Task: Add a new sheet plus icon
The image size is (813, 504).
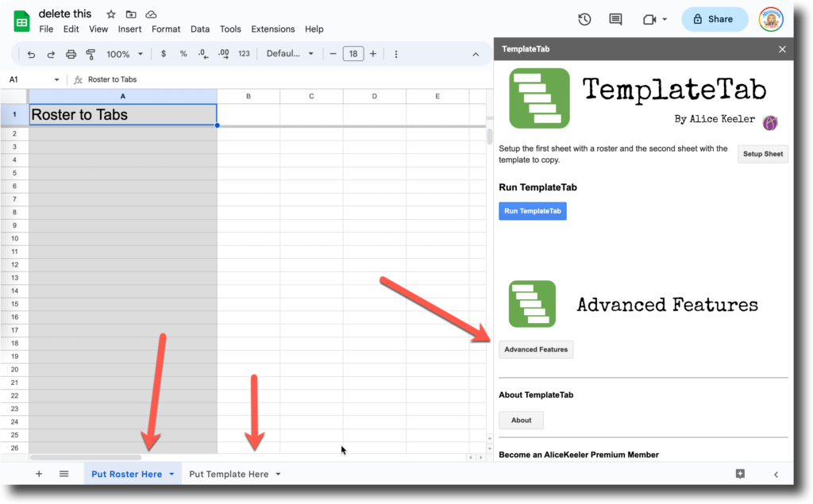Action: [39, 474]
